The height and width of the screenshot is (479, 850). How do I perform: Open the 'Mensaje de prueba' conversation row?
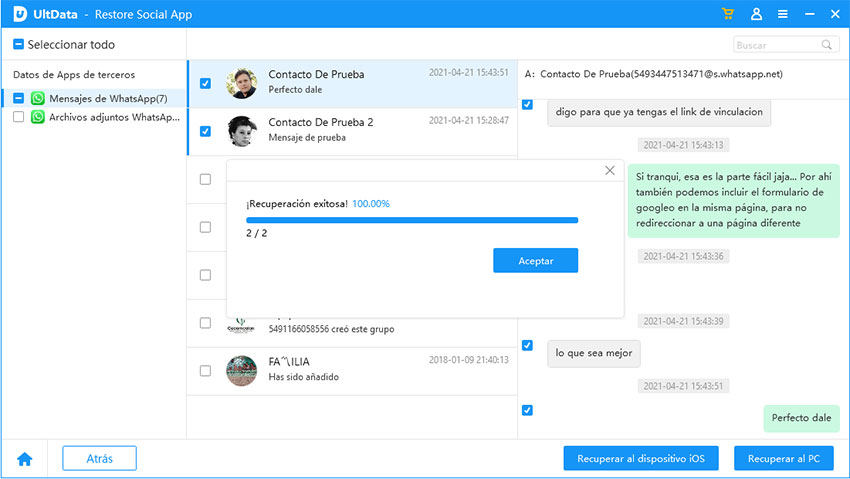(352, 131)
